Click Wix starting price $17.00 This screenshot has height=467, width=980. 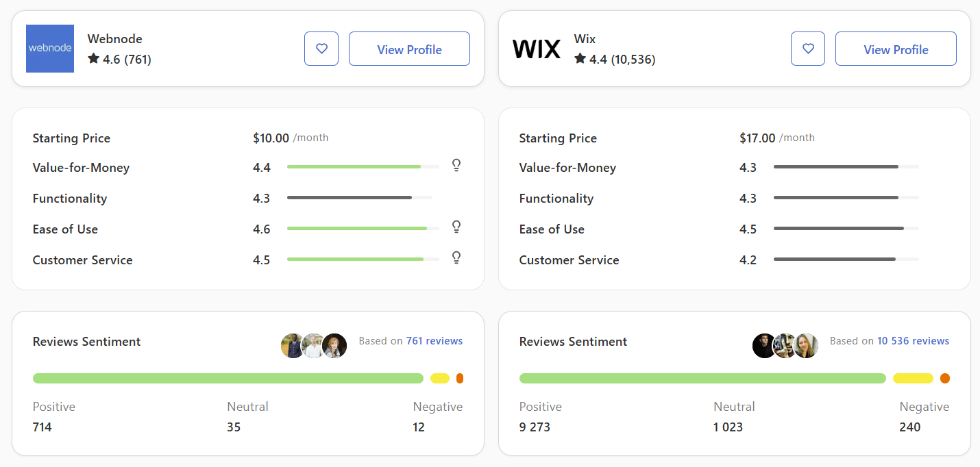coord(758,138)
